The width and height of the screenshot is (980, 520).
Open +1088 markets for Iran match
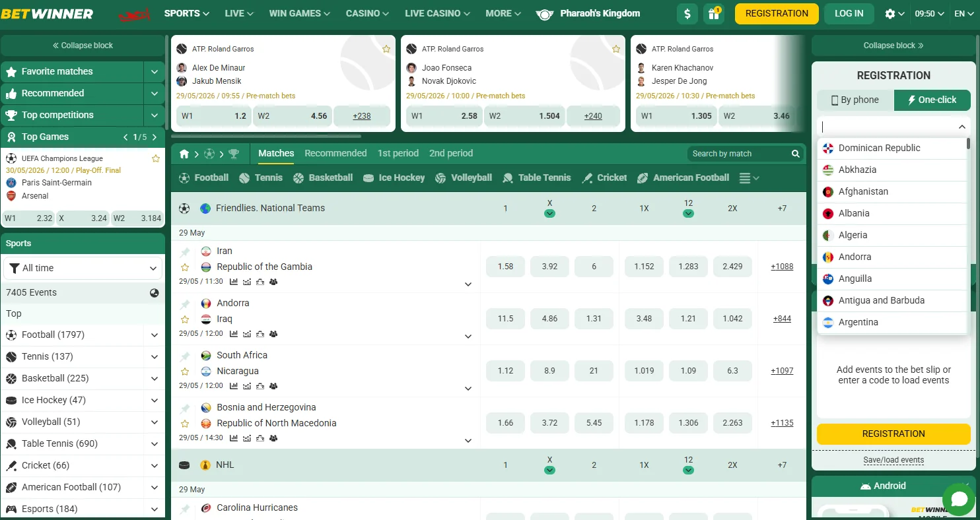pyautogui.click(x=782, y=267)
